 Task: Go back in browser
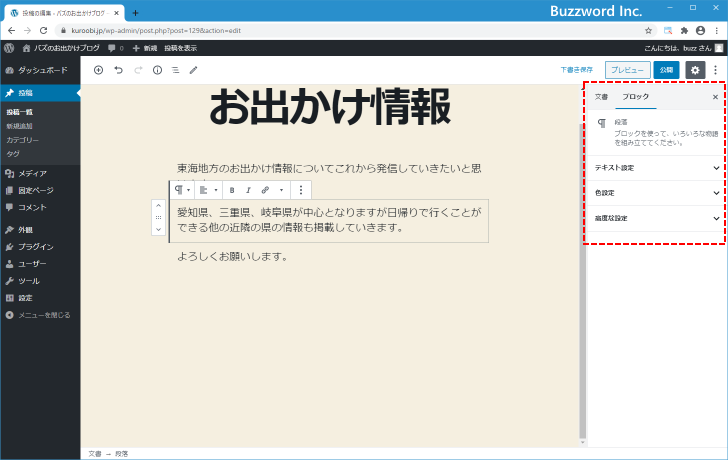pyautogui.click(x=12, y=31)
